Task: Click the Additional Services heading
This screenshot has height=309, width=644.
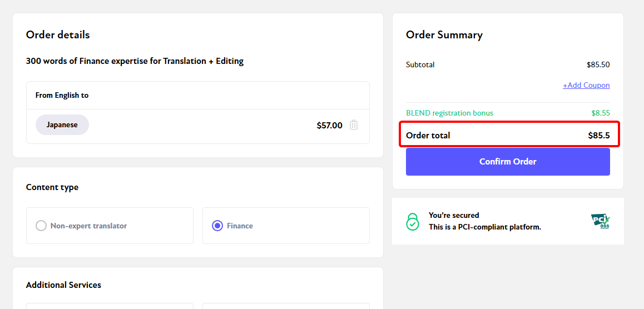Action: click(x=63, y=285)
